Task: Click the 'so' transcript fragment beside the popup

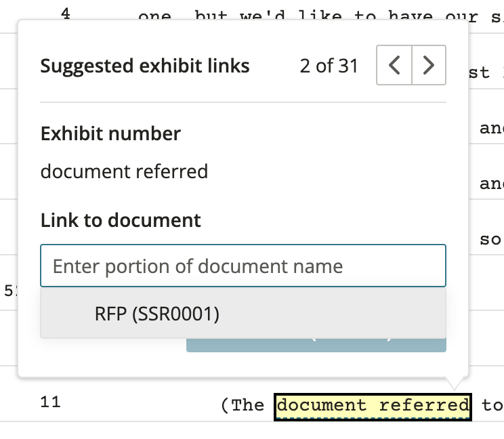Action: click(x=490, y=240)
